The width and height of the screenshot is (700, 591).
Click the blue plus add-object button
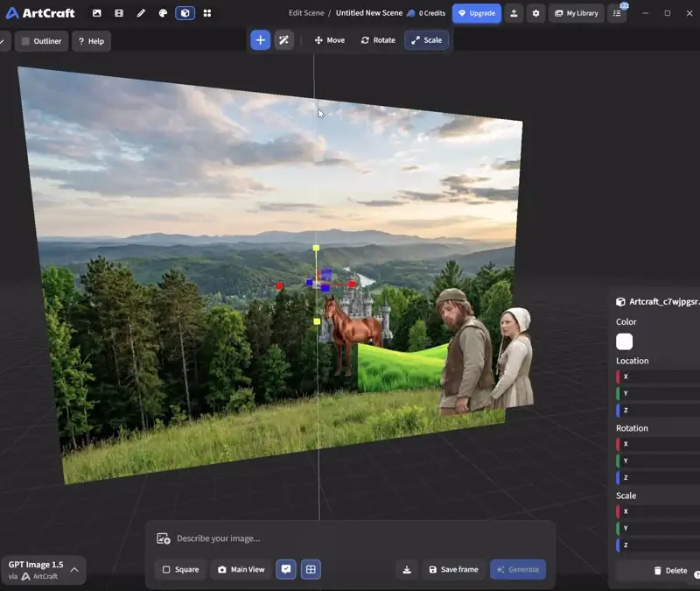tap(260, 40)
